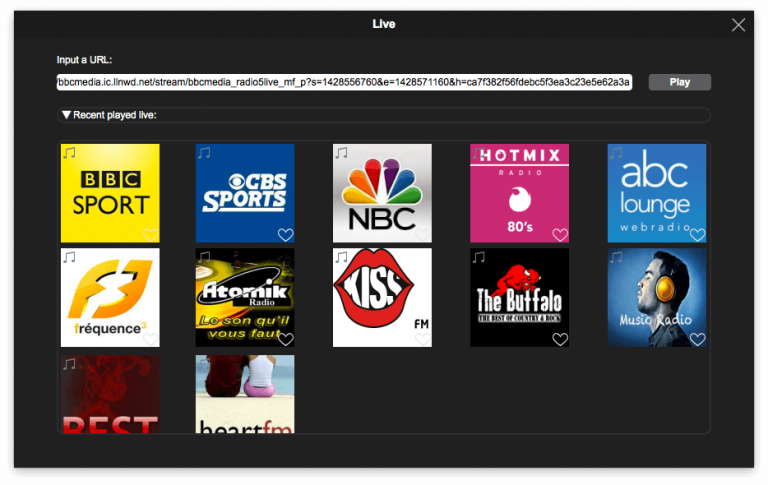Click music note icon on NBC tile

(341, 153)
